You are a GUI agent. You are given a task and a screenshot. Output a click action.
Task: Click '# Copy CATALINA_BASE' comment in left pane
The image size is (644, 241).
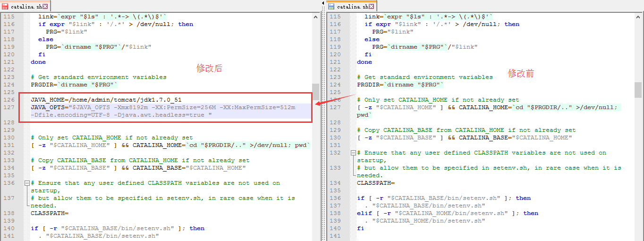pyautogui.click(x=140, y=160)
